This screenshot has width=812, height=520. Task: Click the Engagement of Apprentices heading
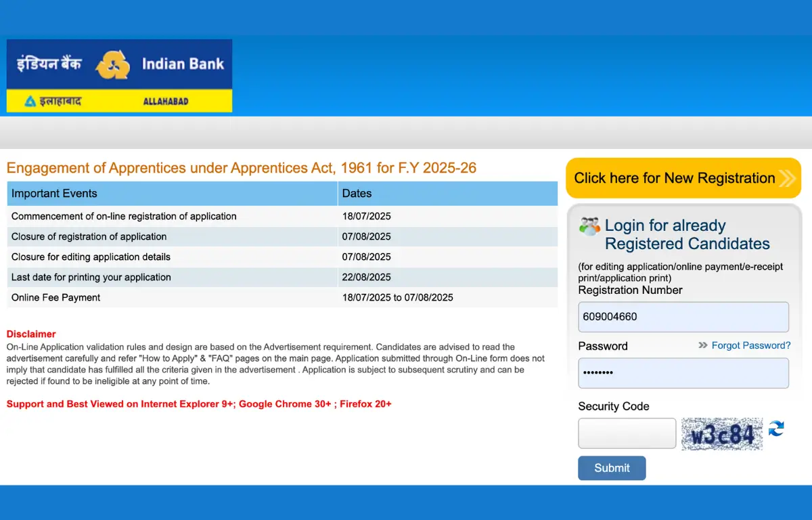[x=242, y=168]
